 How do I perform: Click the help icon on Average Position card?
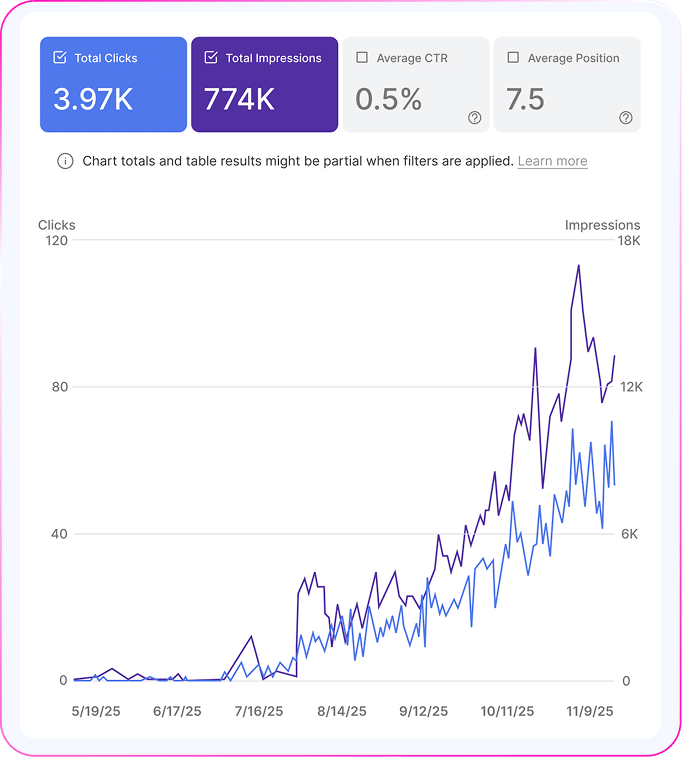(x=626, y=118)
